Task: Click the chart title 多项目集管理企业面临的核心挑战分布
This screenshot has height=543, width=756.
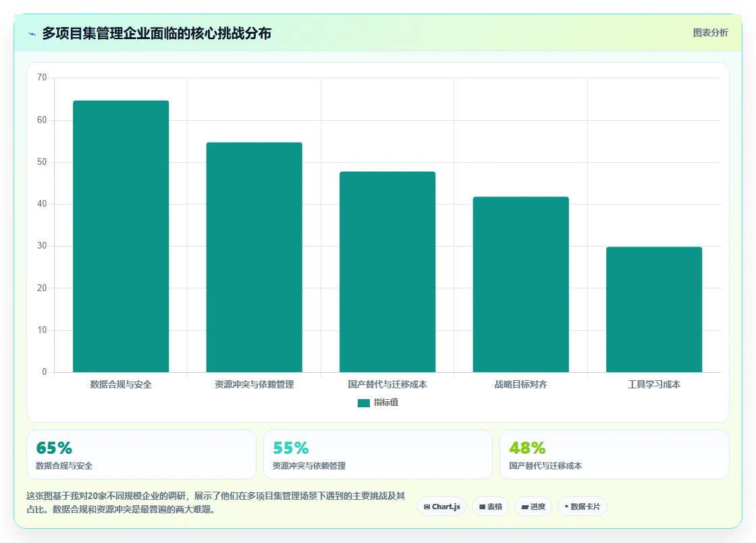Action: pos(157,33)
